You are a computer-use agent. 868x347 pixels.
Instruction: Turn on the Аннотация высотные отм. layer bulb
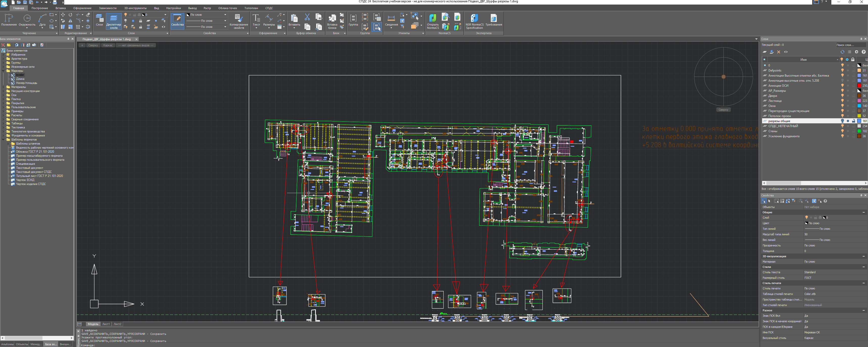[842, 81]
